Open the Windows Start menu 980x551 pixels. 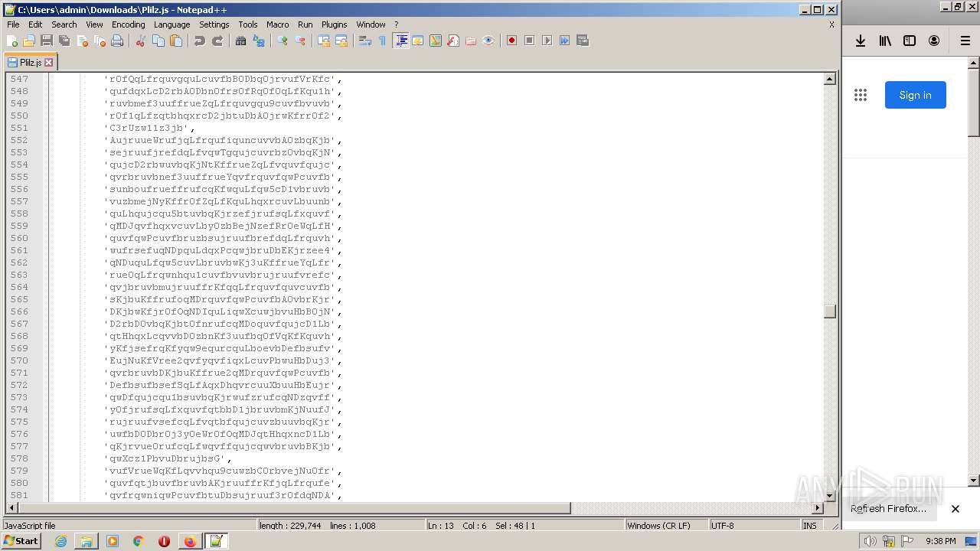click(21, 541)
